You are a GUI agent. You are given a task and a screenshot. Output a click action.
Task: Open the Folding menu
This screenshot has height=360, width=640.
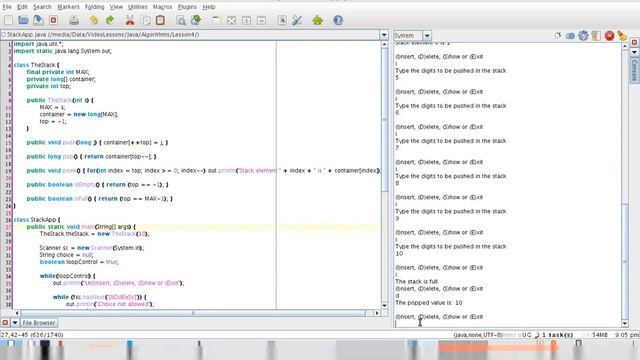click(94, 7)
